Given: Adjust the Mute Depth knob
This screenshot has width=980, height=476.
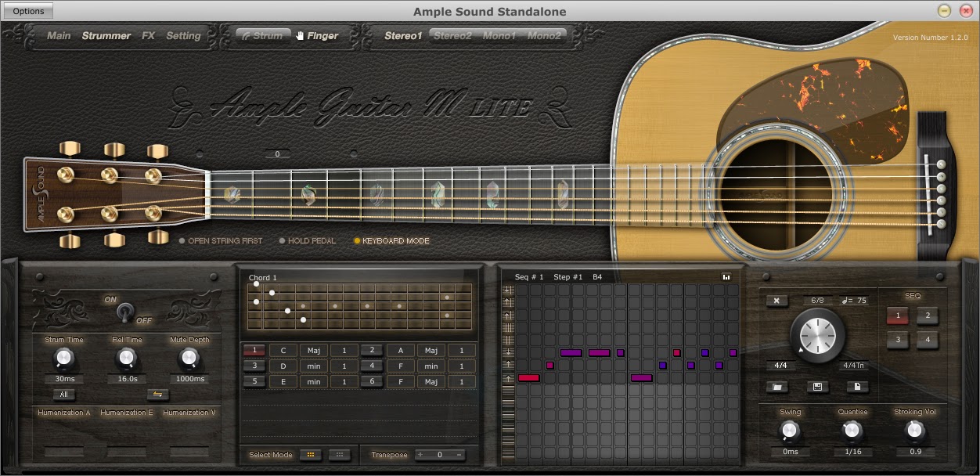Looking at the screenshot, I should click(189, 359).
